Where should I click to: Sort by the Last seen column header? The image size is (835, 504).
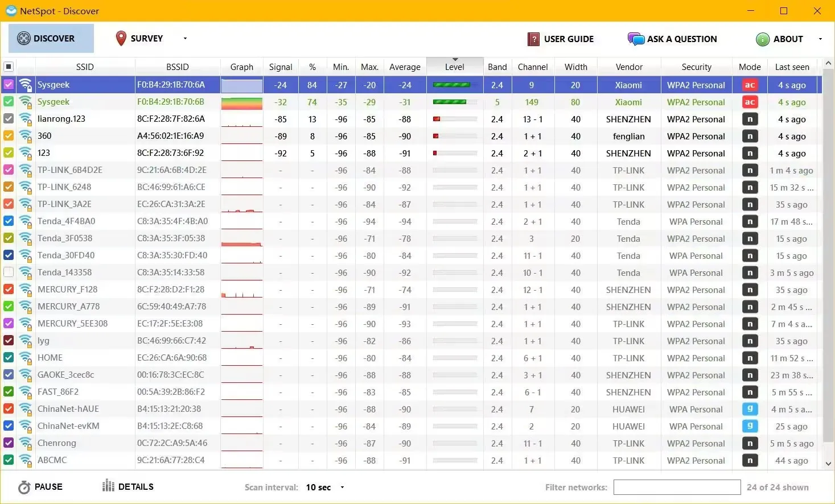(792, 67)
